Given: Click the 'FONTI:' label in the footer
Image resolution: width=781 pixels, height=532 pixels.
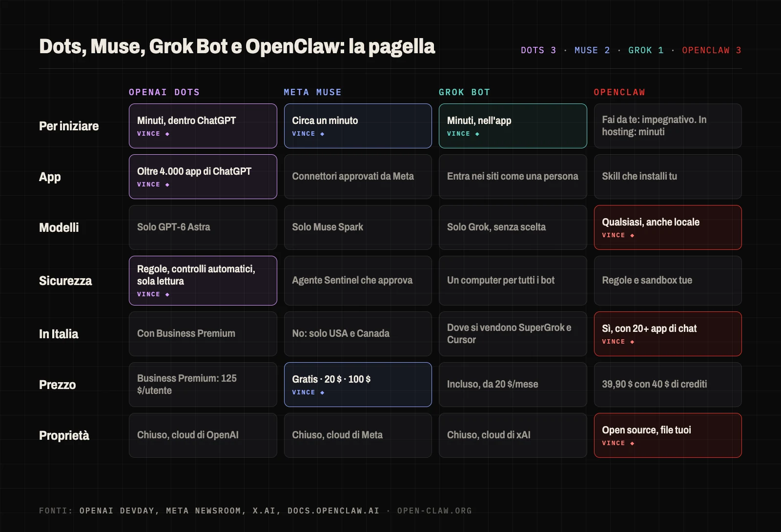Looking at the screenshot, I should point(56,511).
